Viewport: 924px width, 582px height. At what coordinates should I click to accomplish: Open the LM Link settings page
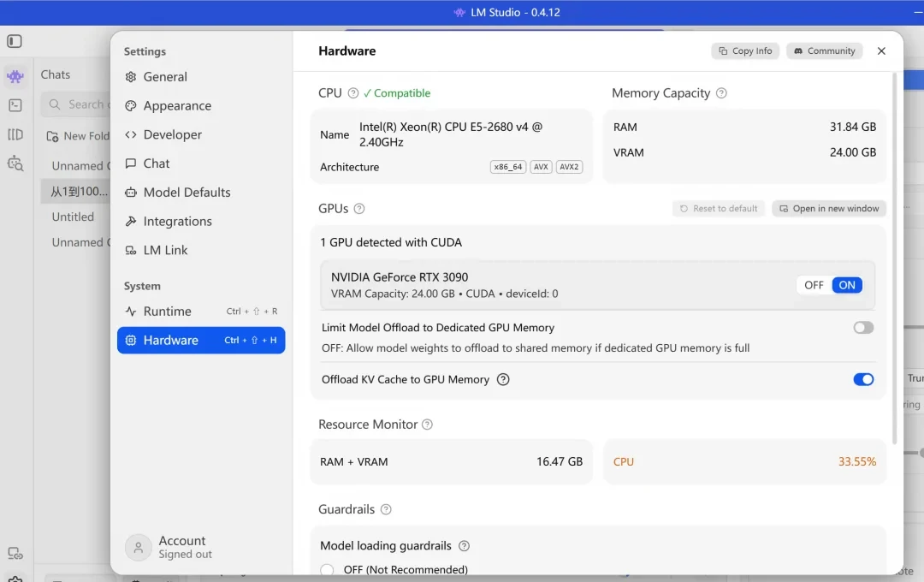click(x=201, y=251)
